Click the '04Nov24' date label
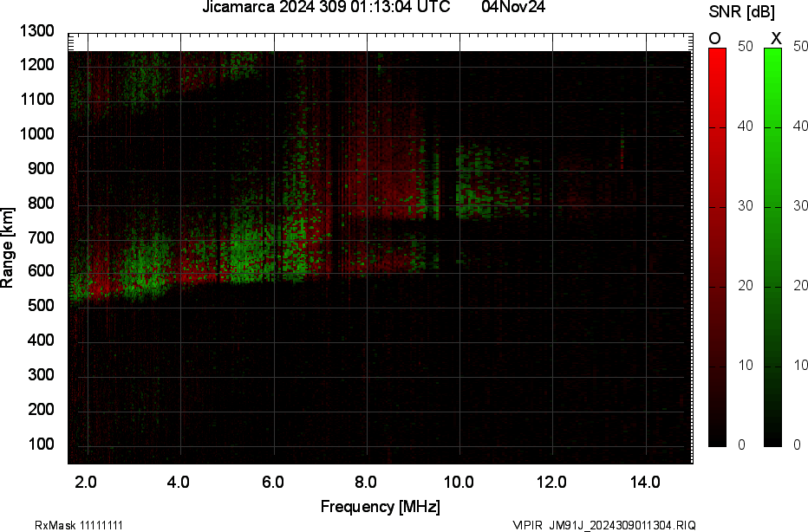The height and width of the screenshot is (532, 808). (513, 7)
